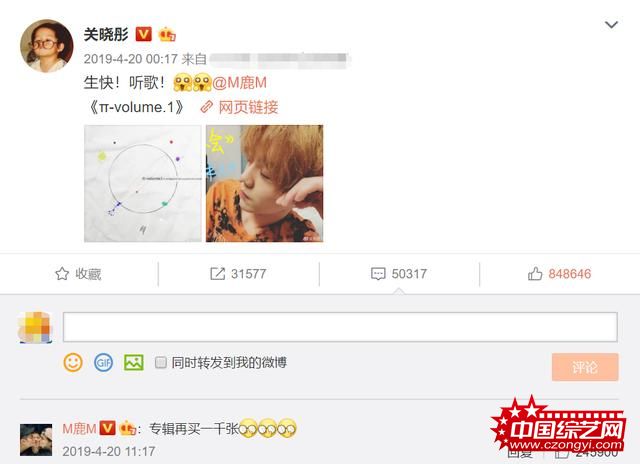Viewport: 640px width, 464px height.
Task: Insert a GIF using the GIF icon
Action: [103, 362]
